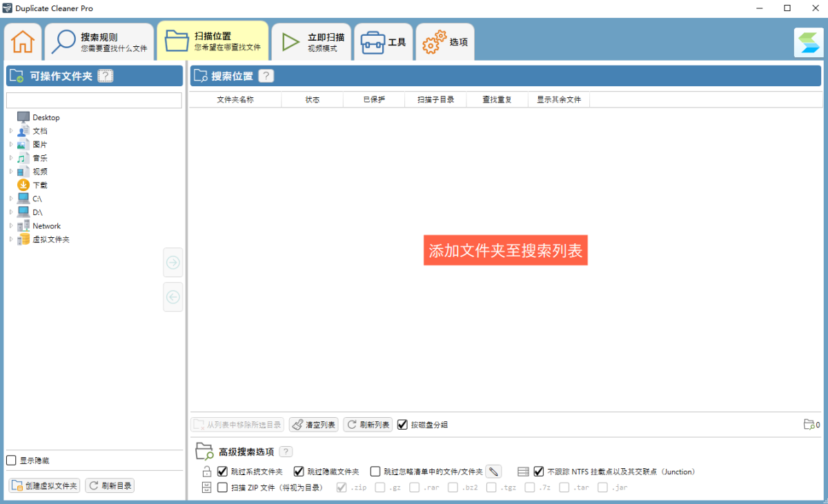Enable 扫描 ZIP 文件 checkbox
The image size is (828, 504).
pyautogui.click(x=222, y=487)
